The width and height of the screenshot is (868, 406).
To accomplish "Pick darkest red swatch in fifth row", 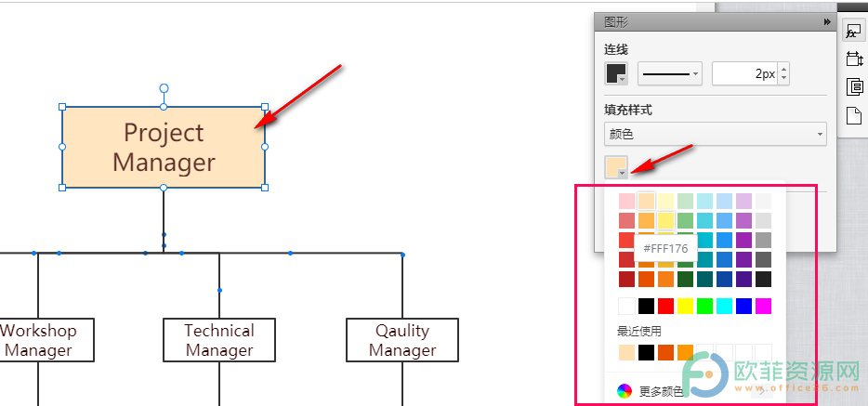I will pyautogui.click(x=626, y=279).
